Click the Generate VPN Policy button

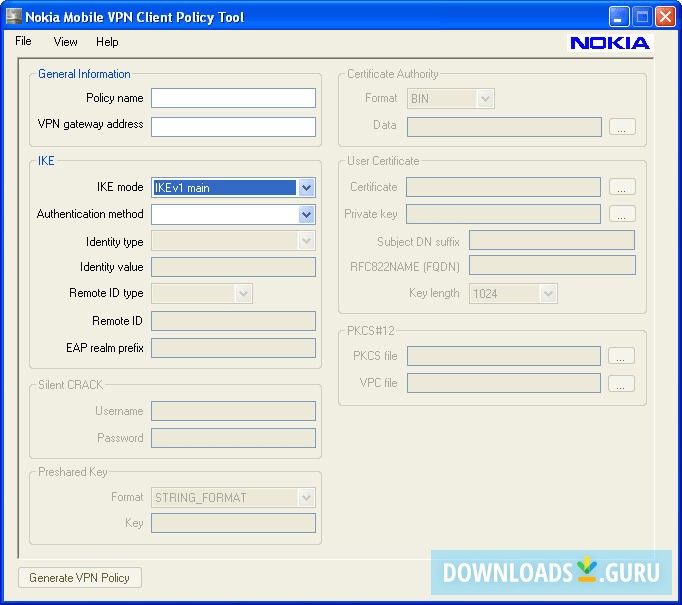(x=80, y=578)
